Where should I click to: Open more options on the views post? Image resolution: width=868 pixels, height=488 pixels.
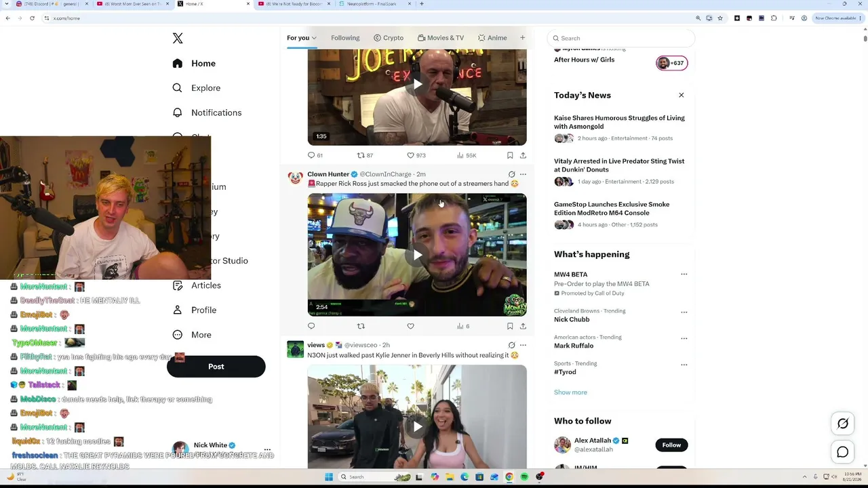click(x=523, y=345)
